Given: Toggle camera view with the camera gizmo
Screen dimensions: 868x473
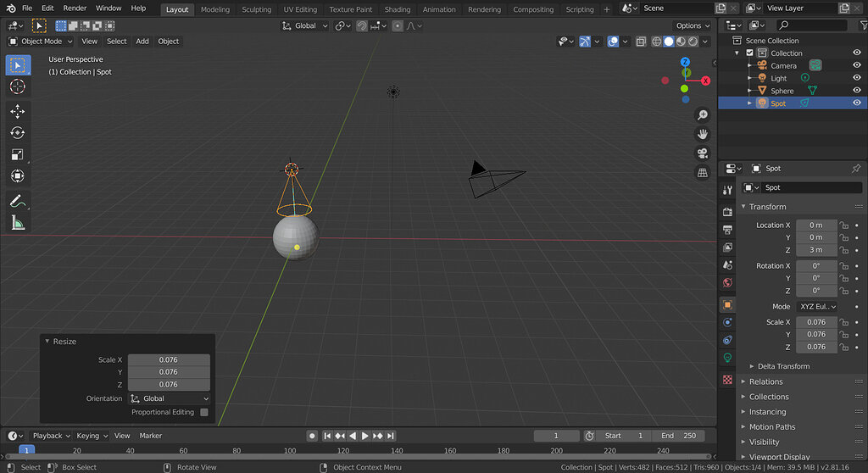Looking at the screenshot, I should (x=702, y=153).
